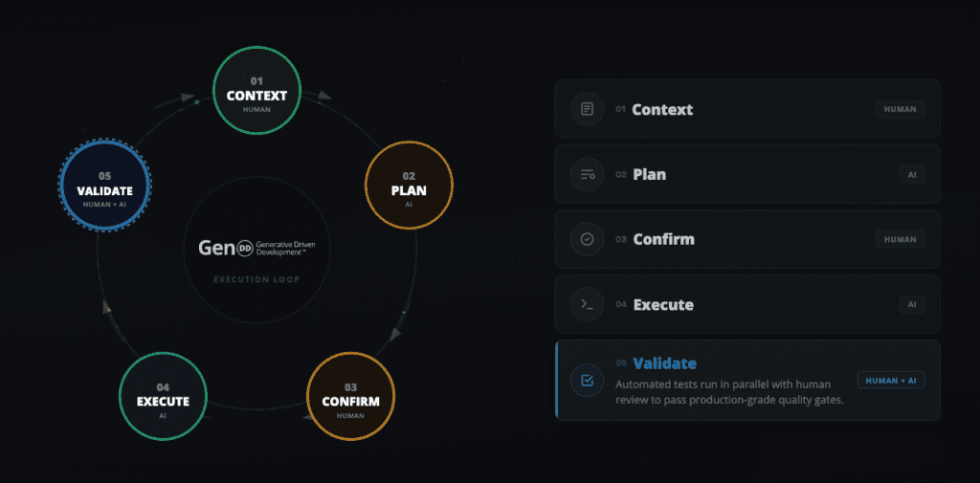Click the blue Validate heading
This screenshot has height=483, width=980.
point(664,363)
